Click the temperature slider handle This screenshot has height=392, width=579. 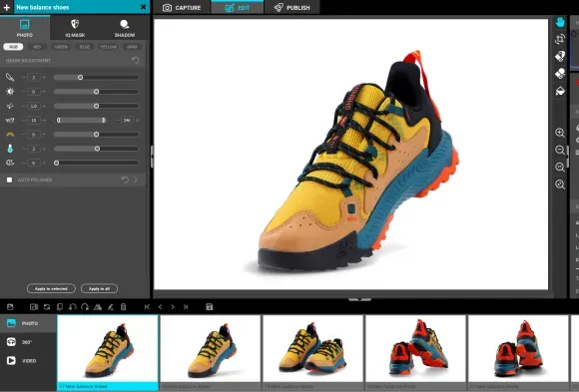(97, 149)
